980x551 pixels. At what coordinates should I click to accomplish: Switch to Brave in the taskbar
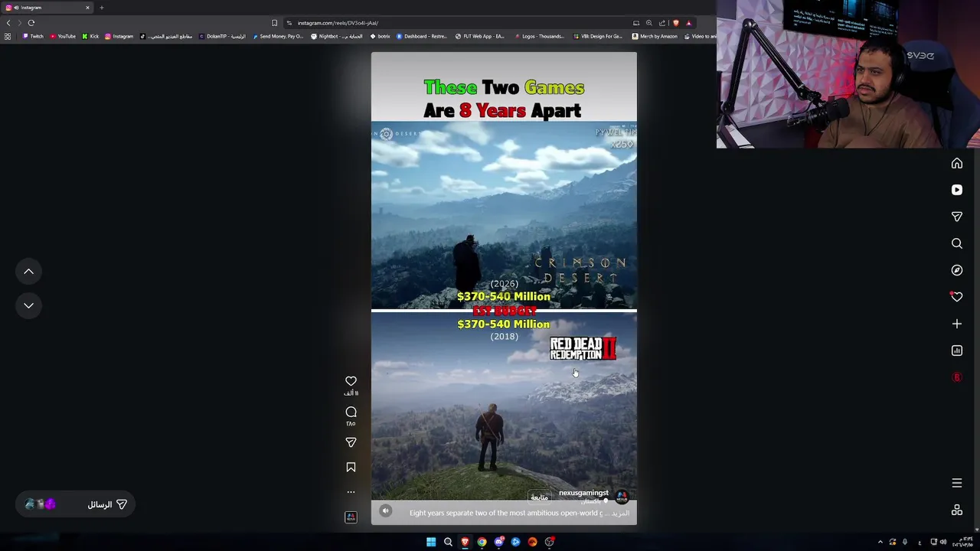point(465,542)
